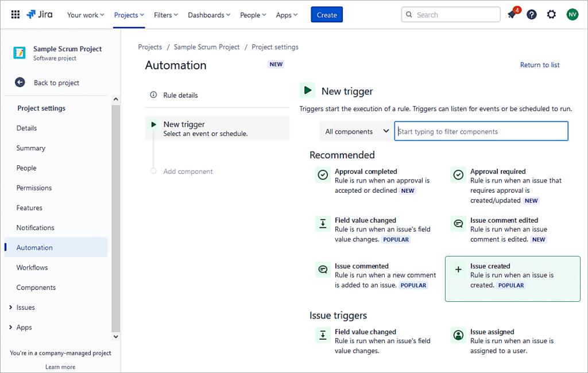Select the Approval completed trigger icon
Viewport: 588px width, 373px height.
pyautogui.click(x=323, y=175)
